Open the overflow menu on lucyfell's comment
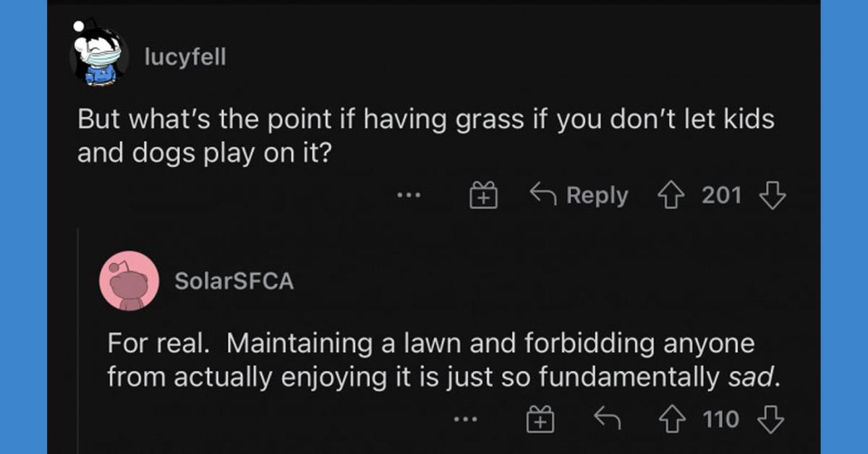This screenshot has width=868, height=454. (409, 195)
